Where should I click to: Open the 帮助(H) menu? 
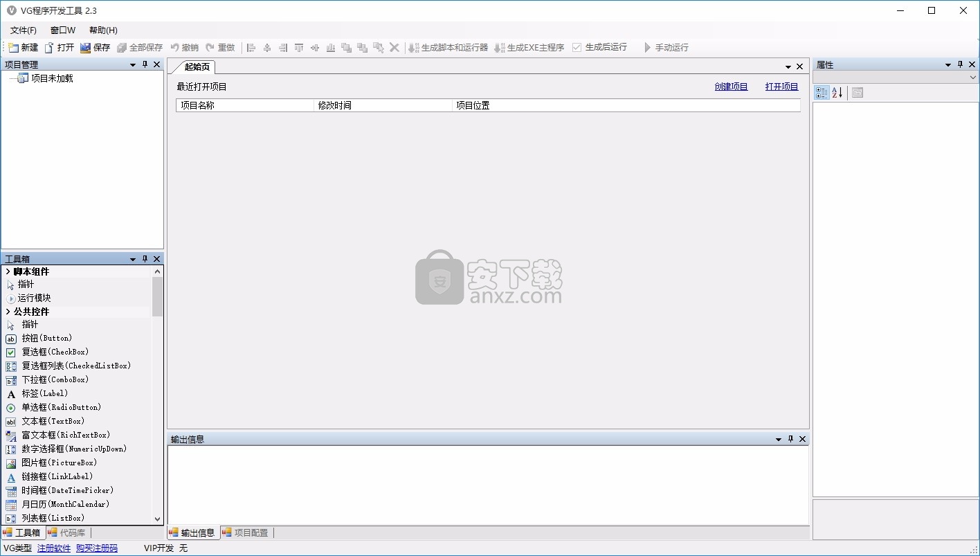(x=103, y=30)
